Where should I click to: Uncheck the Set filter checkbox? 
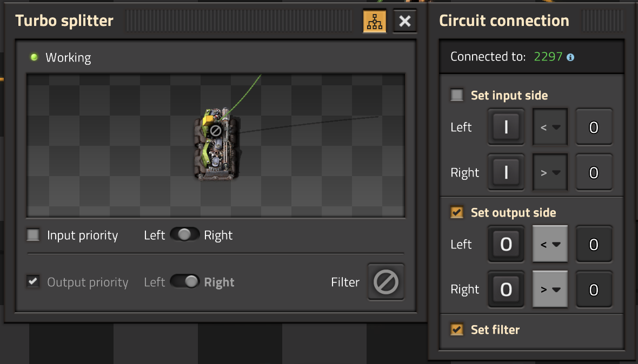[x=457, y=329]
